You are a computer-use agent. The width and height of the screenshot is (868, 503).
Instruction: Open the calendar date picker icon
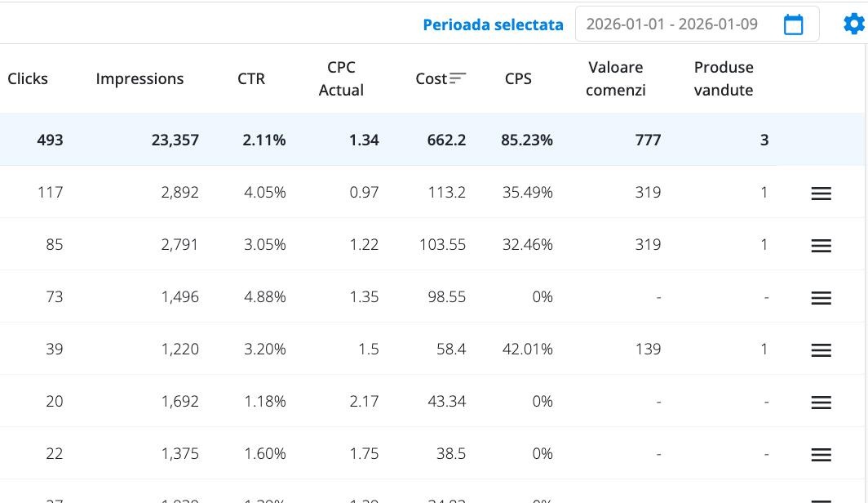coord(793,24)
